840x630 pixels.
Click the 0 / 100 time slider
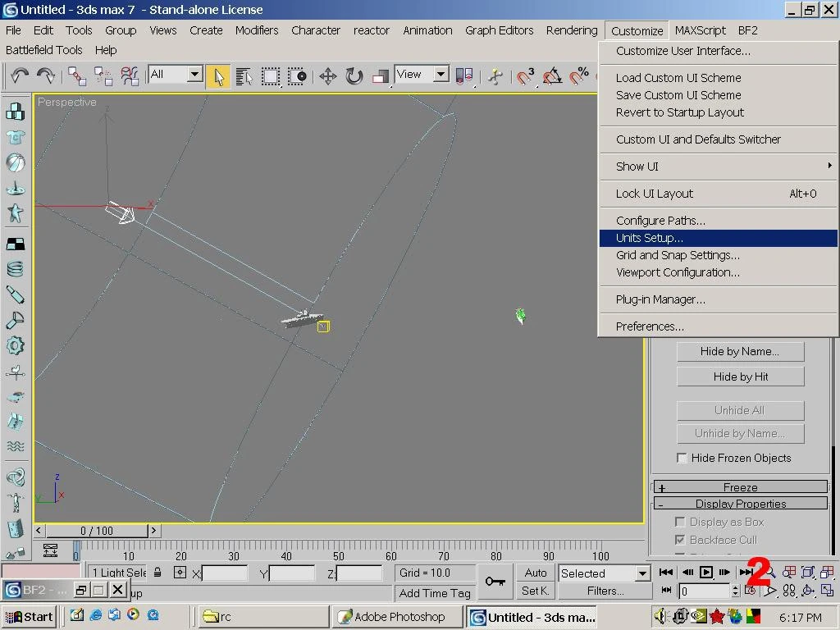click(x=97, y=531)
